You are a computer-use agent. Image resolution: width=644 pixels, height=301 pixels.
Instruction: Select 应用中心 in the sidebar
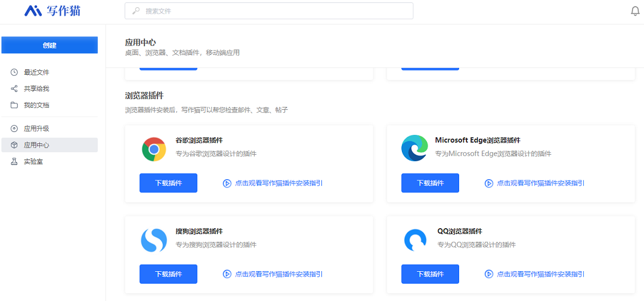(49, 145)
